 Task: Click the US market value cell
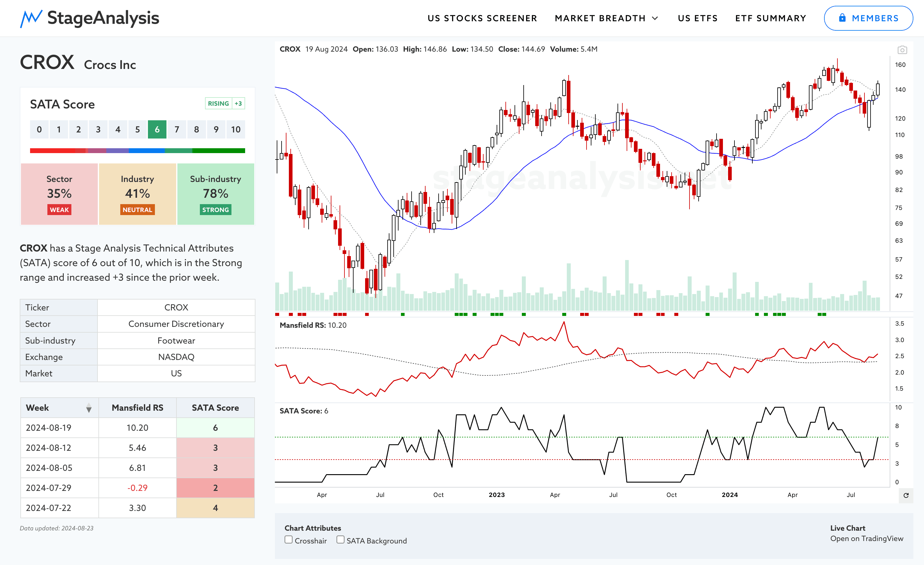tap(176, 373)
